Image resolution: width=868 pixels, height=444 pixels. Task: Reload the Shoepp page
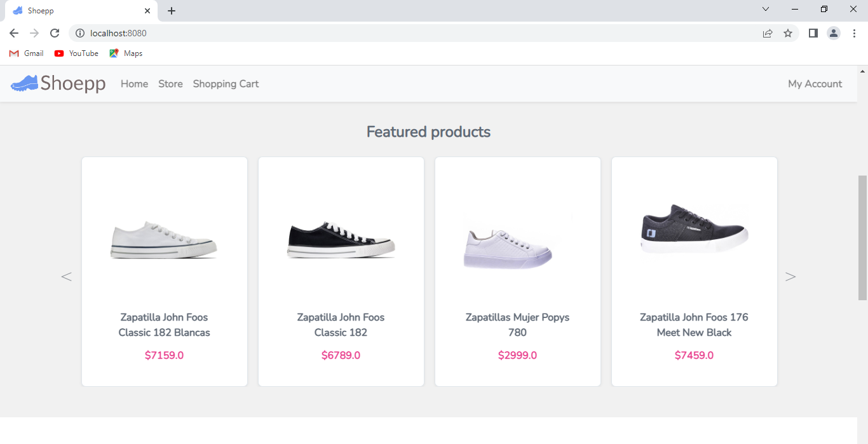pos(55,33)
